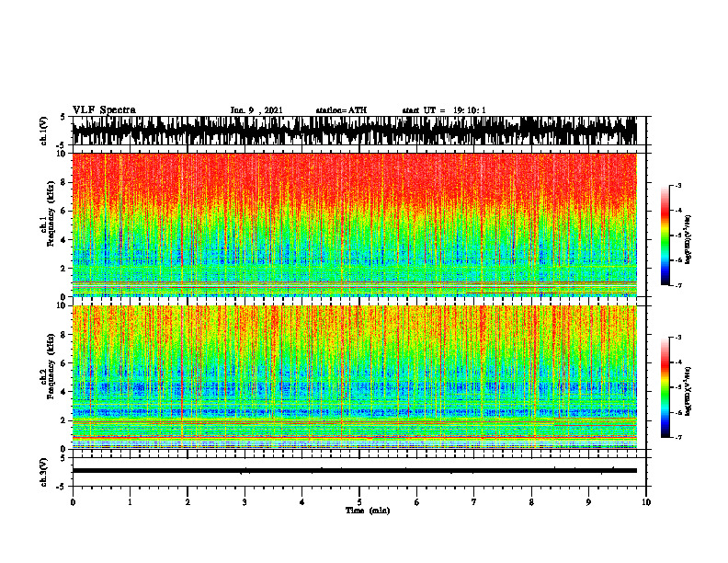Click the ch.1(V) waveform strip at top
Screen dimensions: 728x563
pos(355,131)
